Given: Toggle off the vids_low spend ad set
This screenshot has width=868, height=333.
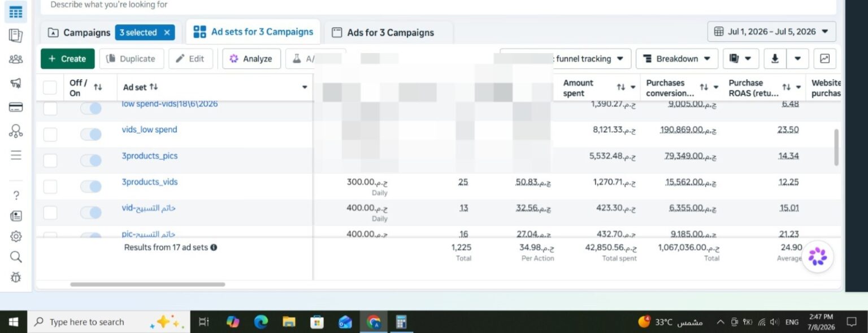Looking at the screenshot, I should pos(90,135).
